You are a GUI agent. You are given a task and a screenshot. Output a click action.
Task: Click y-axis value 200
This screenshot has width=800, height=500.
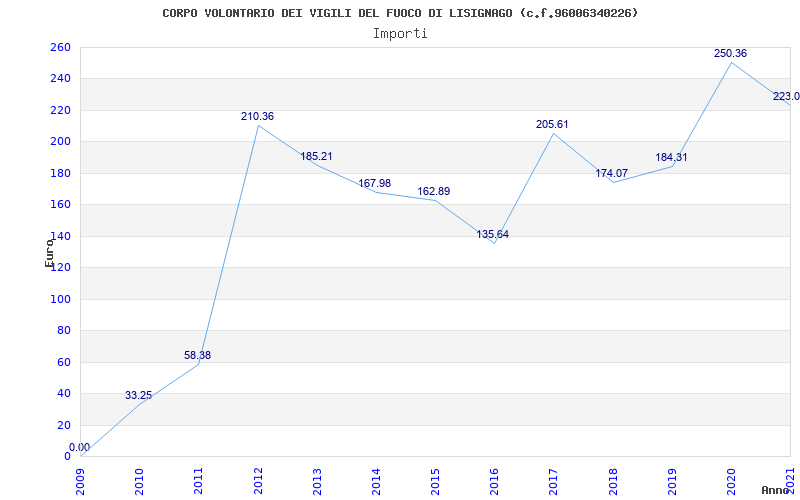(x=60, y=142)
